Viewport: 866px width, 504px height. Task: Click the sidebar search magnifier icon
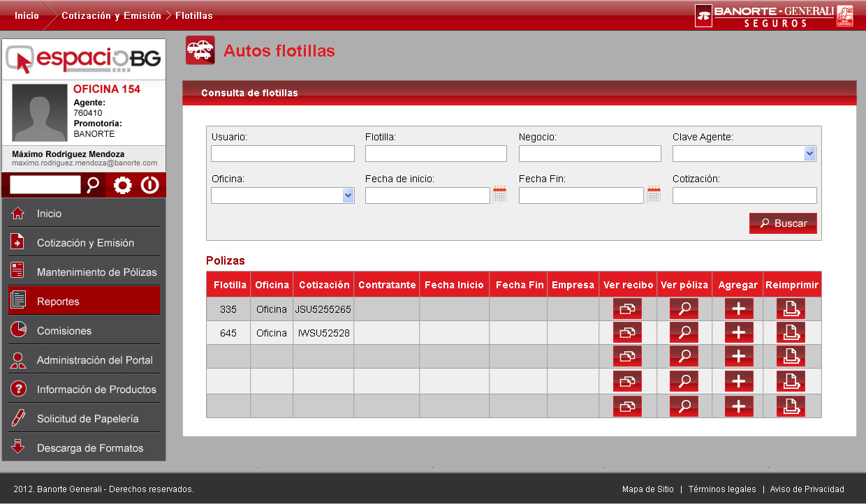[x=93, y=185]
